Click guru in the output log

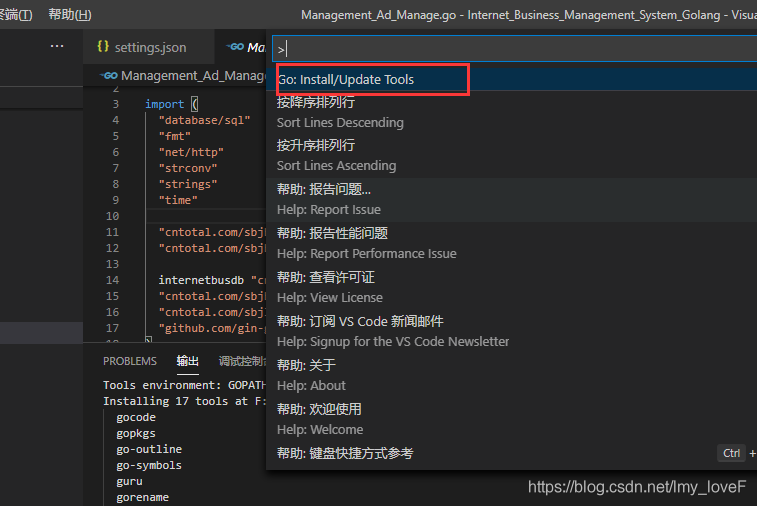(x=129, y=481)
